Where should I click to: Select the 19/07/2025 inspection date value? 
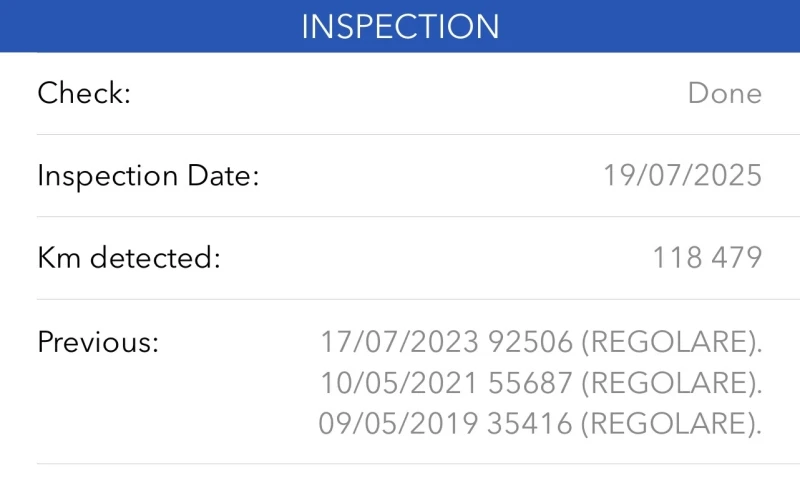[x=682, y=176]
